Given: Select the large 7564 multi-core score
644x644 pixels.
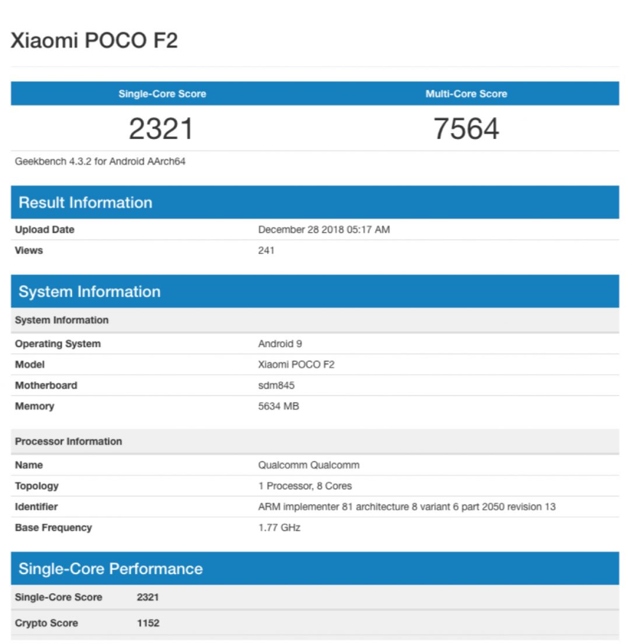Looking at the screenshot, I should click(x=466, y=129).
